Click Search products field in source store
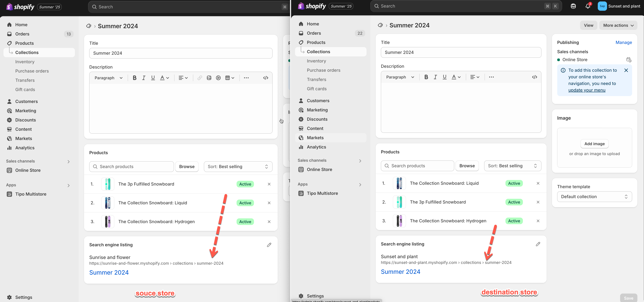The width and height of the screenshot is (644, 302). pyautogui.click(x=132, y=166)
